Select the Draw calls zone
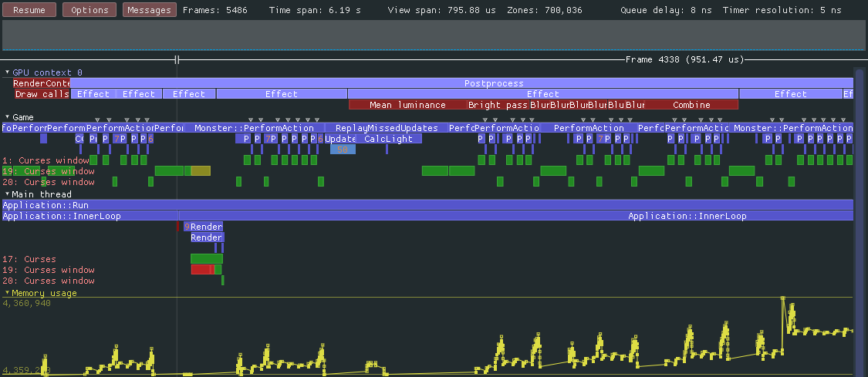Image resolution: width=868 pixels, height=377 pixels. [42, 94]
